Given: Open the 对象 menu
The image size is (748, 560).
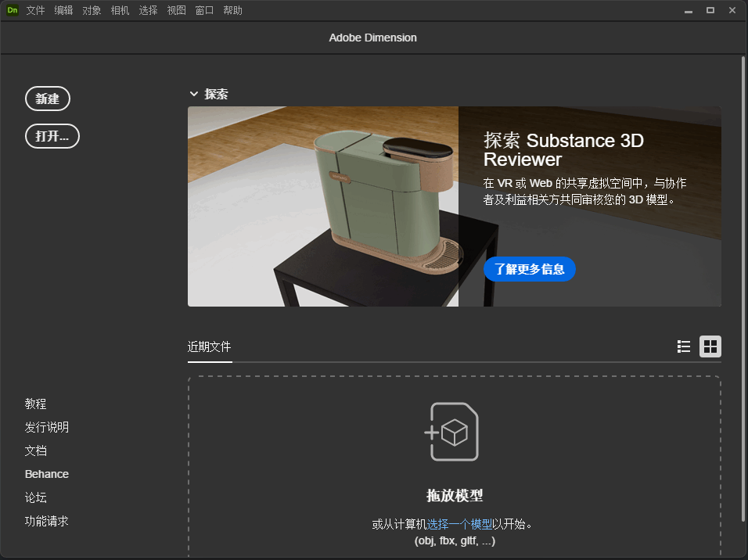Looking at the screenshot, I should 92,10.
